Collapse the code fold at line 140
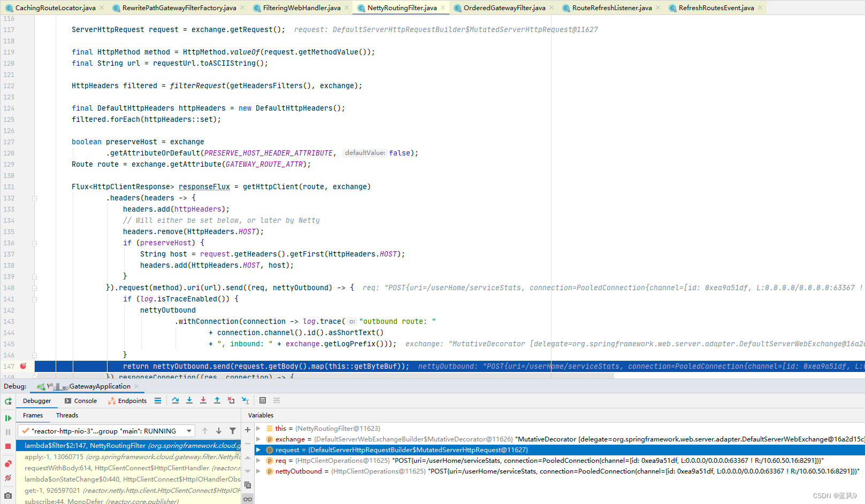Viewport: 865px width, 504px height. click(x=34, y=288)
